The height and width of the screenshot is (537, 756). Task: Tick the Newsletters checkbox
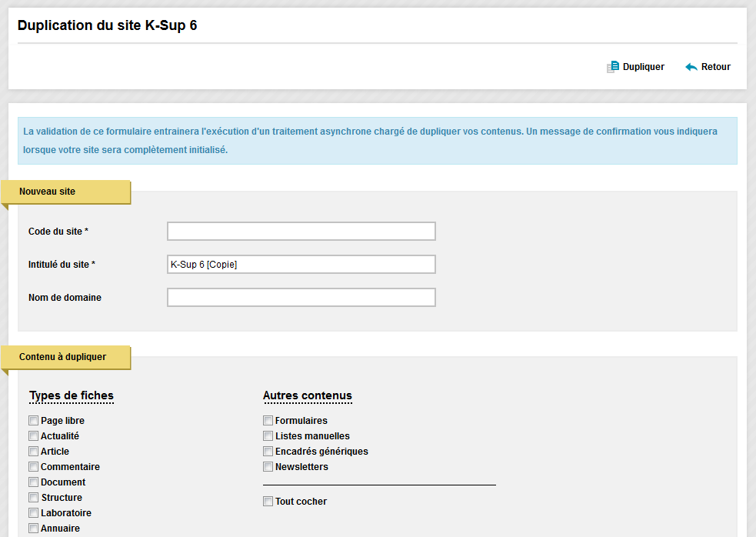268,467
